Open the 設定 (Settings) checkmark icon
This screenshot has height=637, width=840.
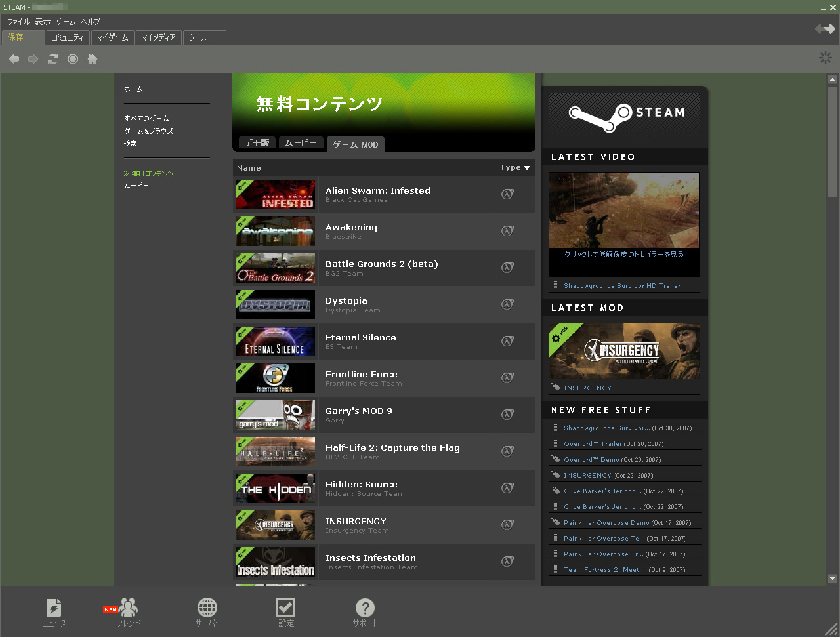tap(285, 607)
